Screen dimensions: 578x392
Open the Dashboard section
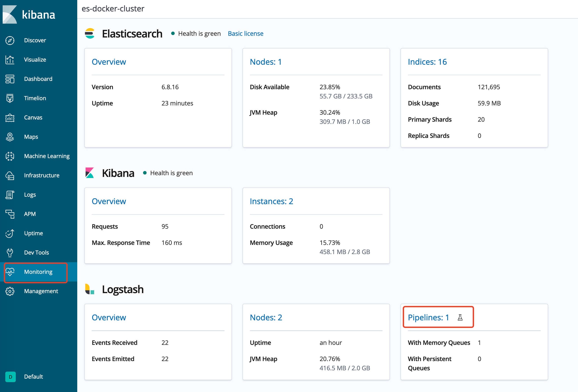point(39,79)
